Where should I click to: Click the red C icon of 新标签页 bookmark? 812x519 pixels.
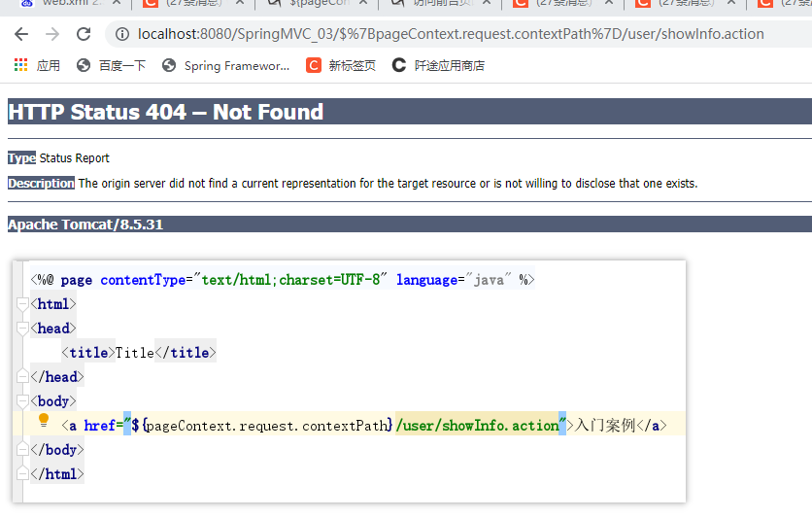tap(314, 65)
